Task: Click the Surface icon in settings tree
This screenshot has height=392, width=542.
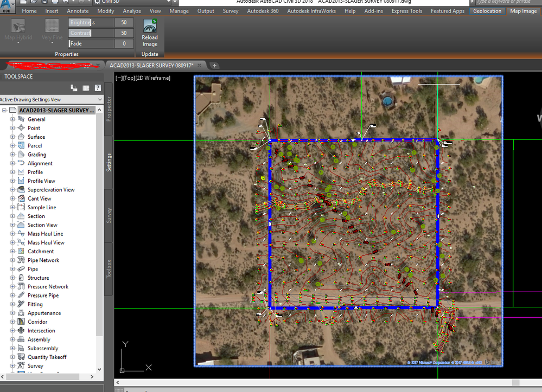Action: click(21, 137)
